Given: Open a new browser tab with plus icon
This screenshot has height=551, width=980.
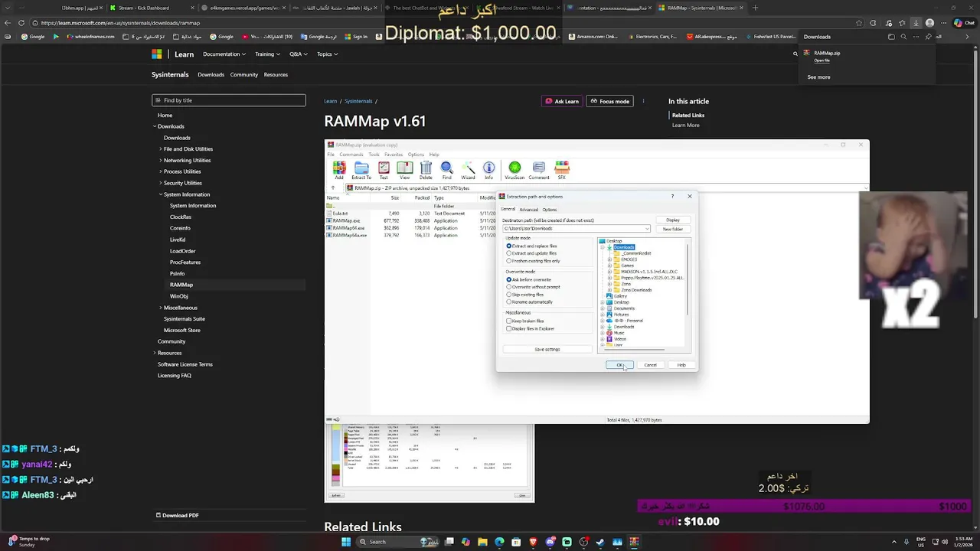Looking at the screenshot, I should pos(755,8).
